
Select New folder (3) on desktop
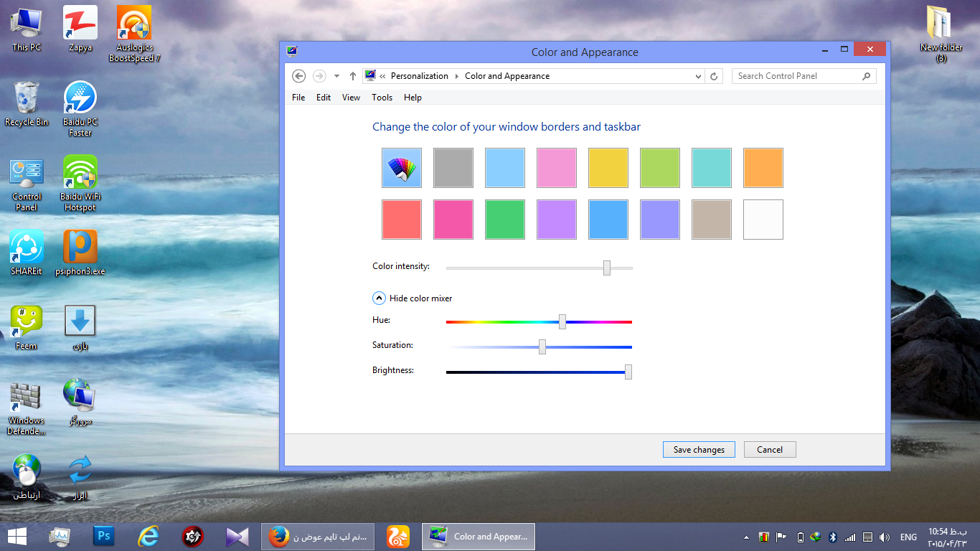pos(941,33)
